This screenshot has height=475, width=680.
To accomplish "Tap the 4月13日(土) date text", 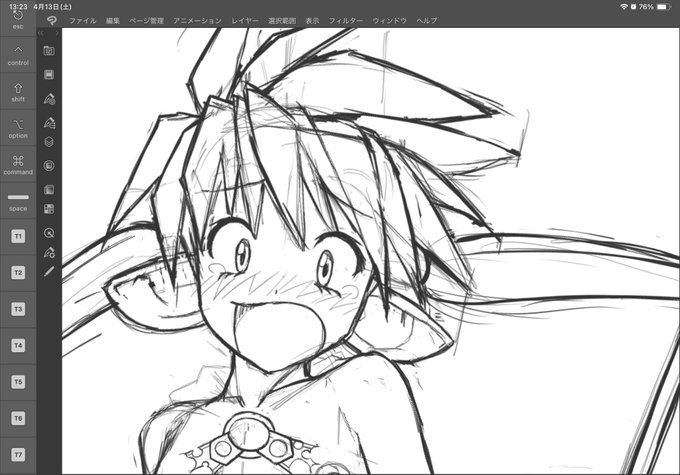I will click(x=52, y=7).
